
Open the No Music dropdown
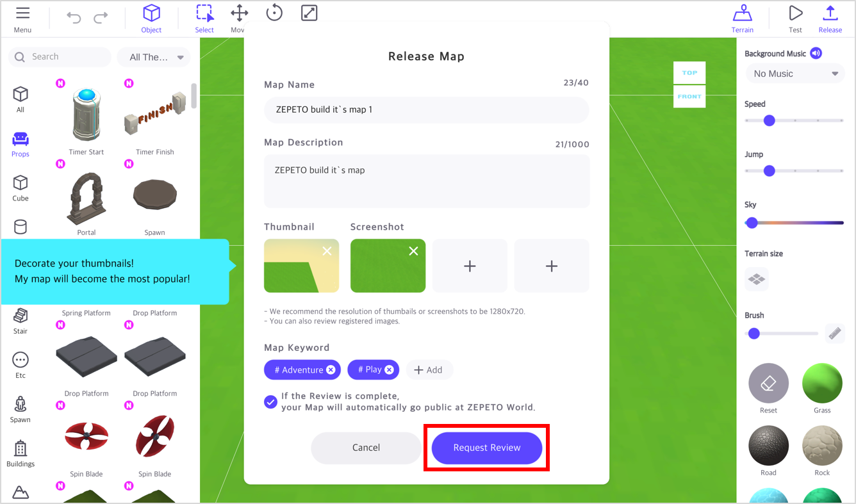click(795, 74)
